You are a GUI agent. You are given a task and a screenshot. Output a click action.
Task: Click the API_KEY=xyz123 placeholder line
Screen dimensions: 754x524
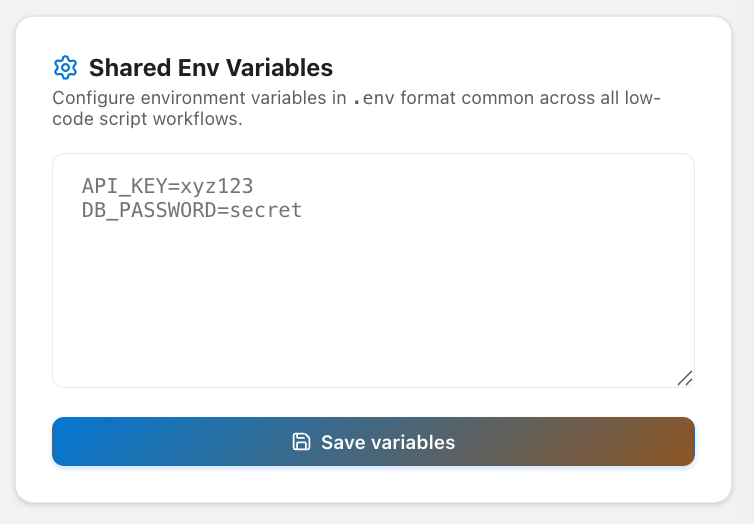coord(167,186)
